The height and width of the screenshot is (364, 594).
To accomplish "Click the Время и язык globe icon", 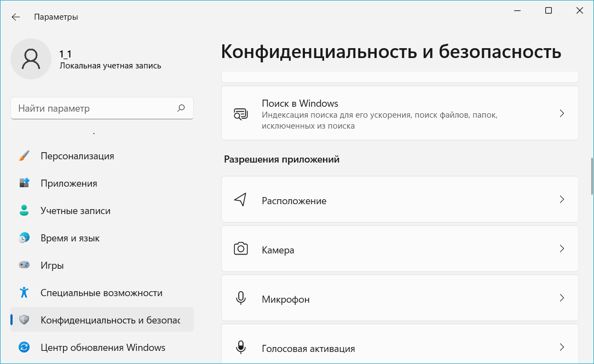I will click(x=24, y=238).
